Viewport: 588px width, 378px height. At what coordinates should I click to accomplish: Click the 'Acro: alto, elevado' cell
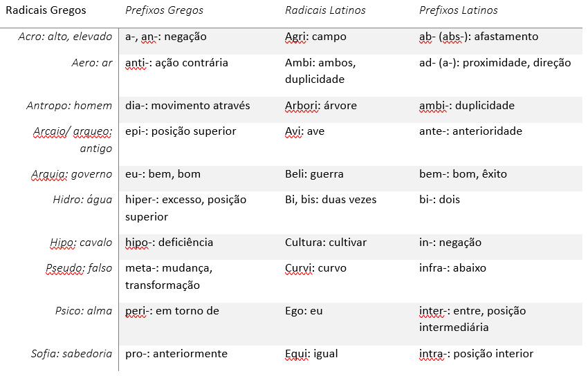pyautogui.click(x=65, y=37)
